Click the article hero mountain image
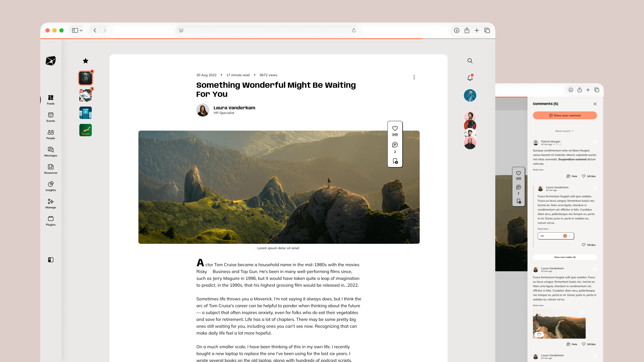The image size is (644, 362). tap(279, 187)
